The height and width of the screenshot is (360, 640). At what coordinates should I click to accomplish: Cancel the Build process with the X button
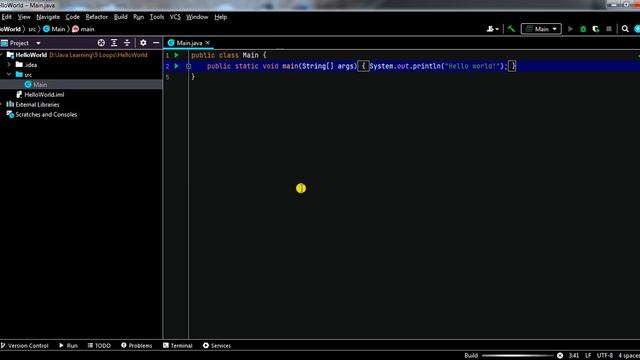pyautogui.click(x=560, y=356)
